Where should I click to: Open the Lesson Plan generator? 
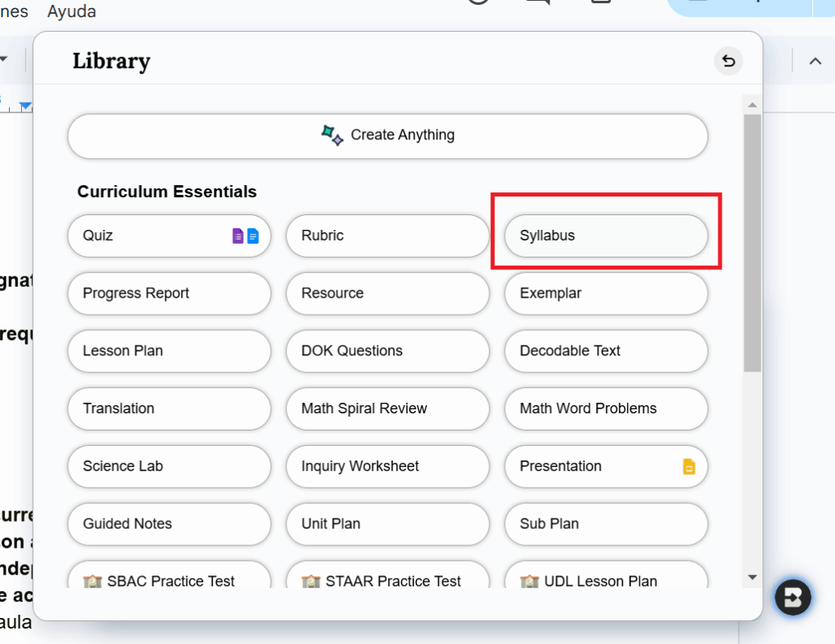[169, 351]
